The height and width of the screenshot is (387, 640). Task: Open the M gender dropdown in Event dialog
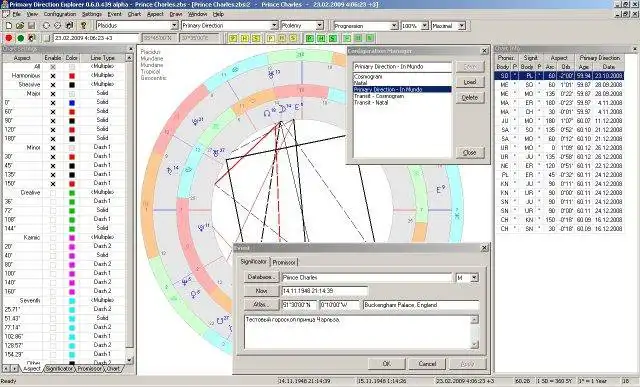coord(474,278)
